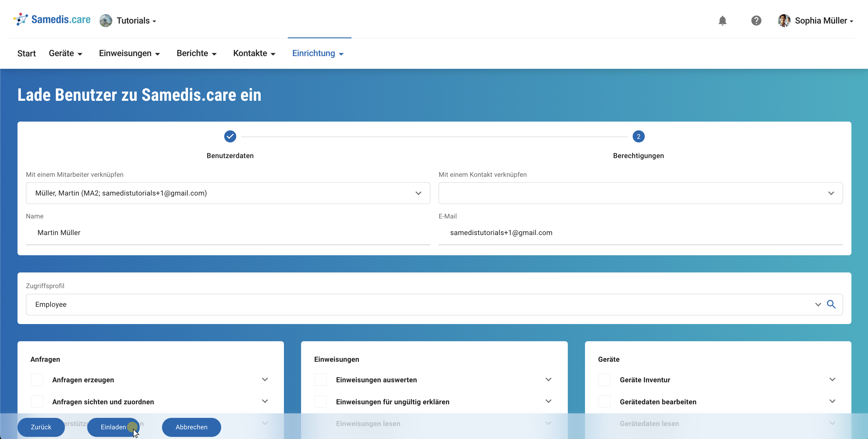Click the Samedis.care logo
Viewport: 868px width, 439px height.
[x=52, y=20]
